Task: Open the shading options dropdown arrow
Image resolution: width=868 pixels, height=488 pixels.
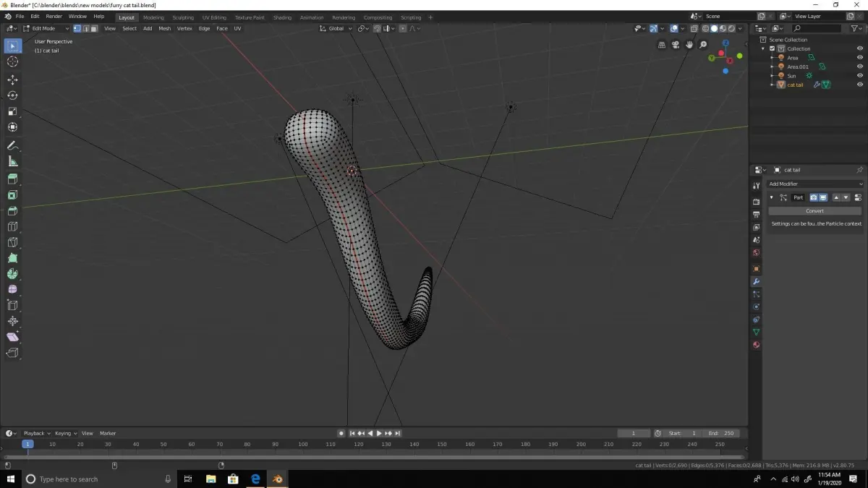Action: [x=741, y=28]
